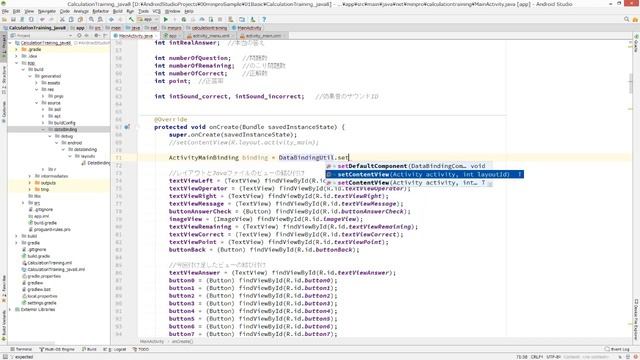Click the override gutter icon beside onCreate
The image size is (640, 360).
[x=127, y=127]
